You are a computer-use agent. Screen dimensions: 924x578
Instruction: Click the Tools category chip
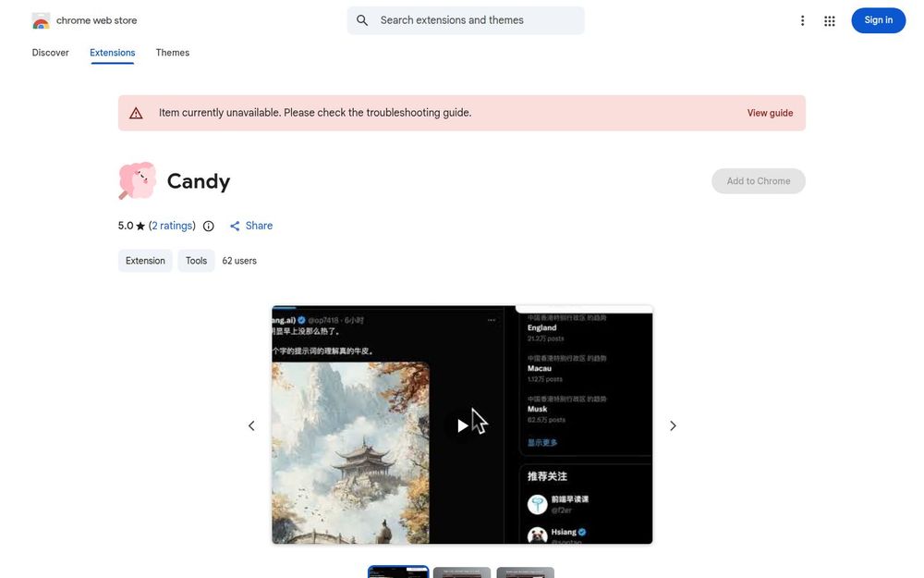196,261
